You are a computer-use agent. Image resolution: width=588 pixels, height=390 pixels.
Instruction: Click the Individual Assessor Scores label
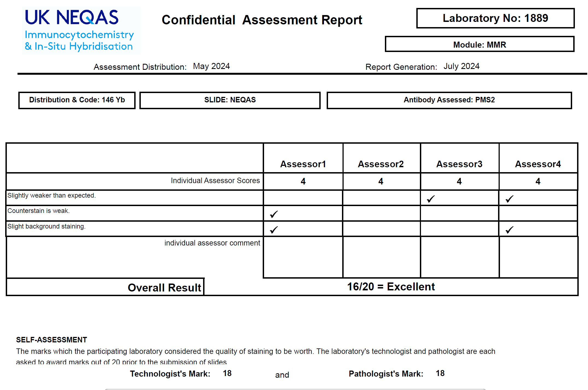tap(215, 181)
